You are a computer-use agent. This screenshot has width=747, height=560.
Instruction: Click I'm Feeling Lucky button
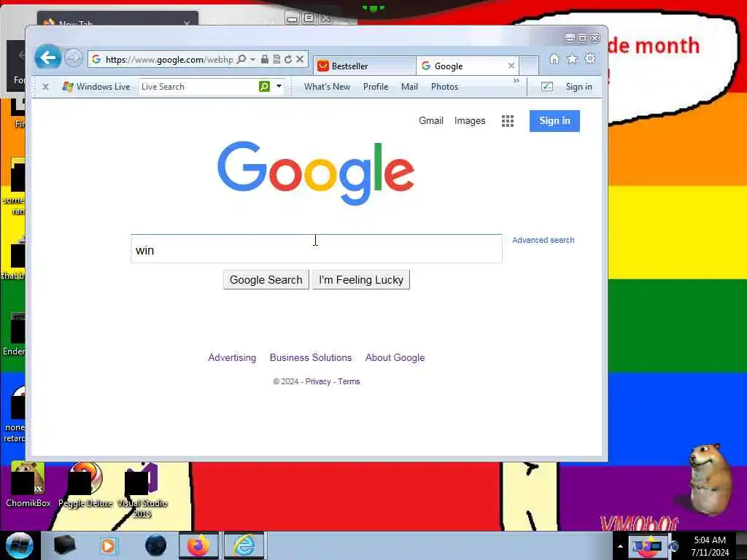[x=361, y=279]
